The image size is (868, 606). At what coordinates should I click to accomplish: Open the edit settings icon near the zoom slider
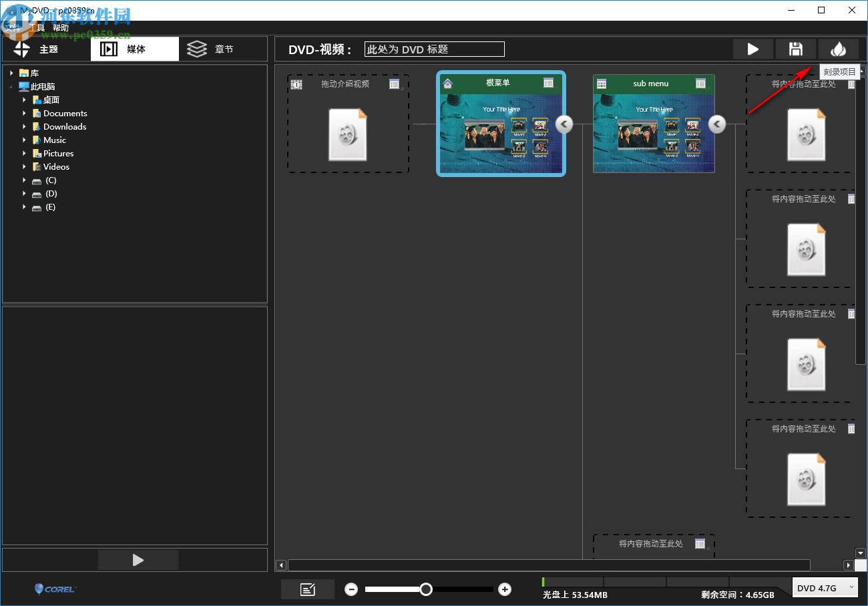click(x=307, y=589)
